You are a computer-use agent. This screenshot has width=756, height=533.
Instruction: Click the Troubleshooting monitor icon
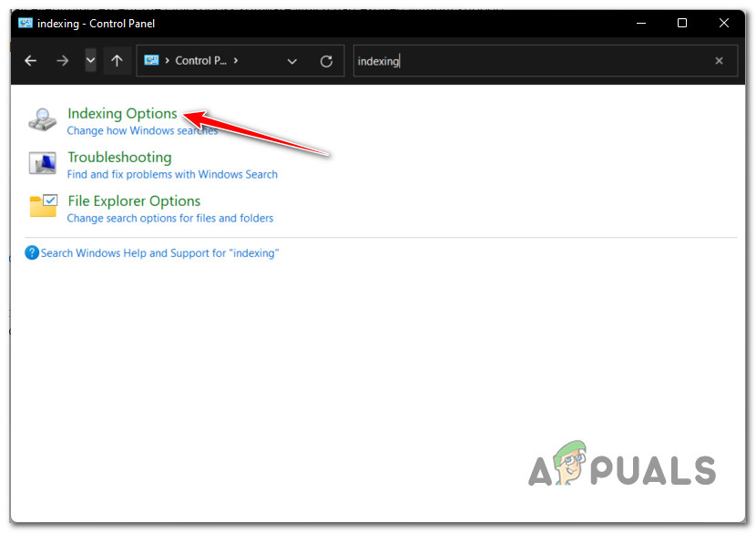pos(43,163)
